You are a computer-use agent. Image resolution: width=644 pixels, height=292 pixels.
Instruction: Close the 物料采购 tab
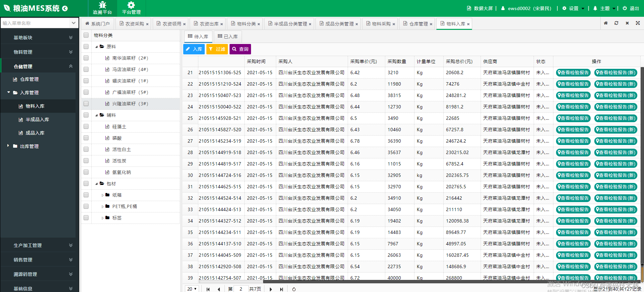[394, 24]
